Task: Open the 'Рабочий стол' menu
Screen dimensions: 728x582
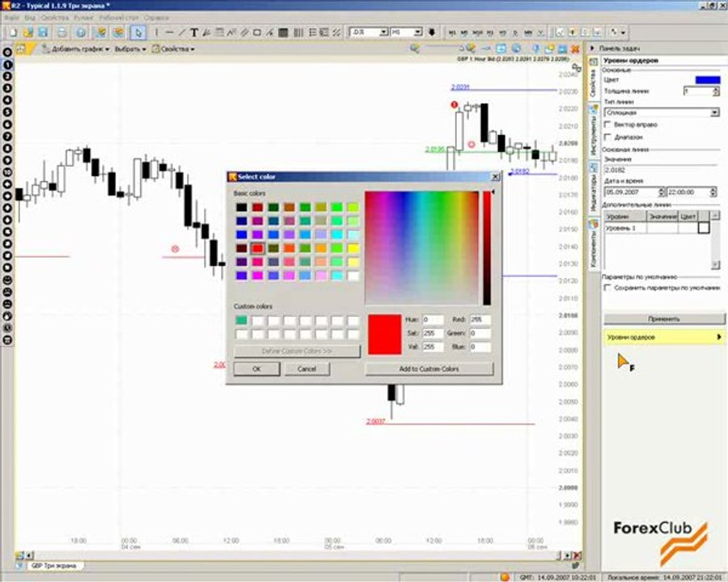Action: pos(119,18)
